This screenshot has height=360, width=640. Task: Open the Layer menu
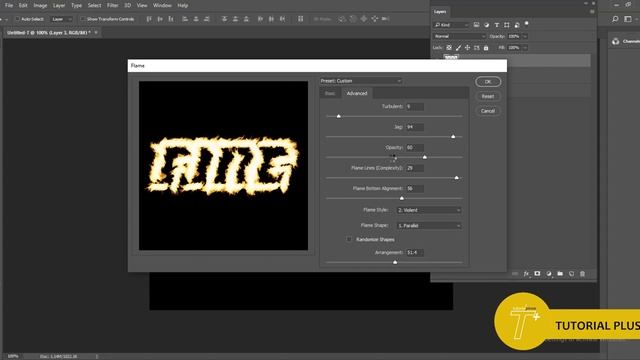(59, 5)
